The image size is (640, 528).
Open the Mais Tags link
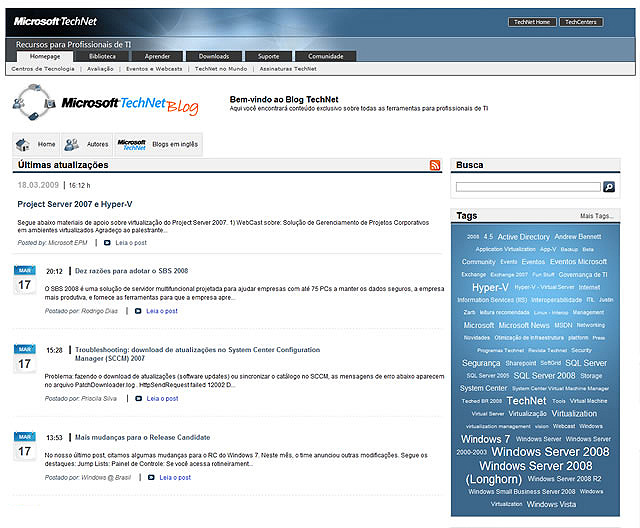pos(596,216)
